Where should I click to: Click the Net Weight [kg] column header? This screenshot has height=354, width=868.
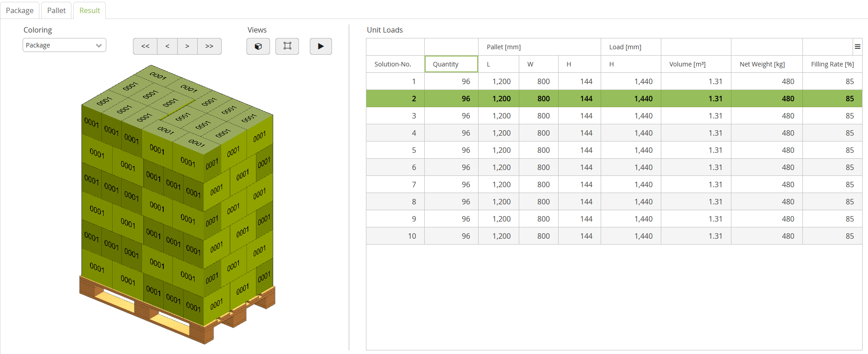(767, 64)
